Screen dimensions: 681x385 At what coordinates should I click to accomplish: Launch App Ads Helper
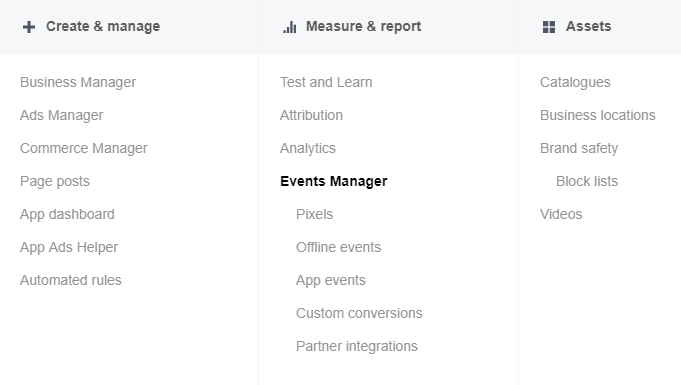coord(69,247)
